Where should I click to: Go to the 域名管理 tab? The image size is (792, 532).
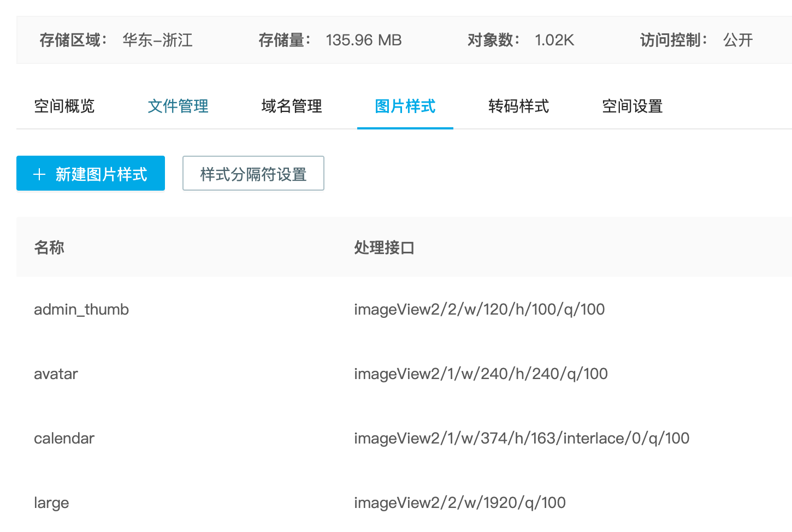(x=292, y=106)
